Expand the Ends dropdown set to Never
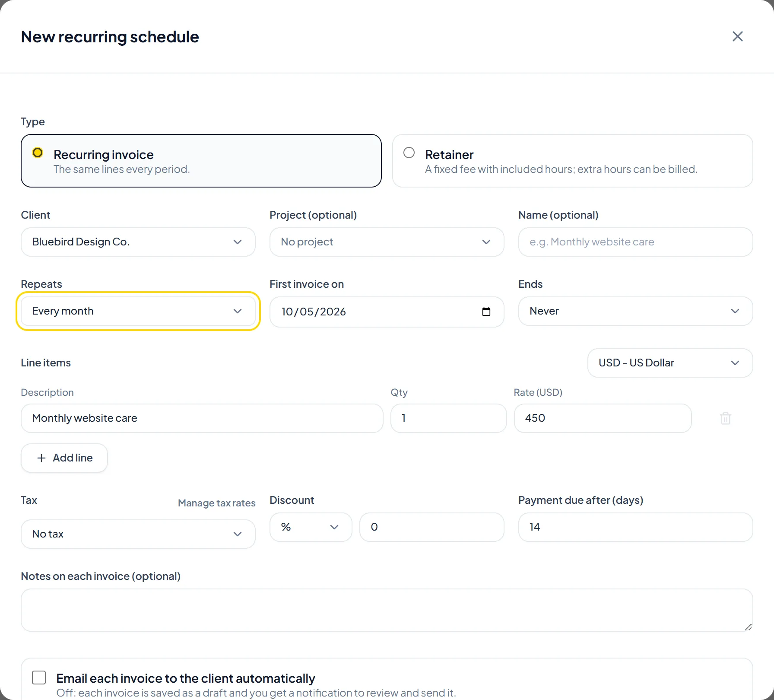Viewport: 774px width, 700px height. (635, 311)
